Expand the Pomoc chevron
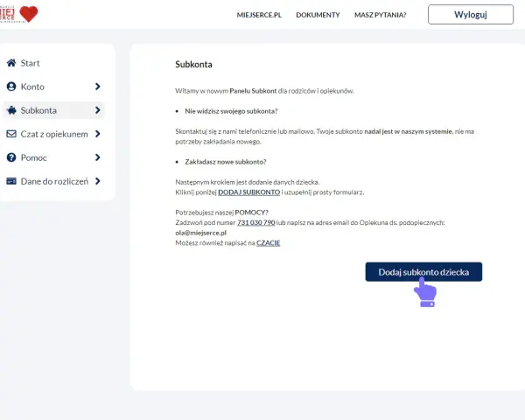The width and height of the screenshot is (525, 420). tap(97, 157)
